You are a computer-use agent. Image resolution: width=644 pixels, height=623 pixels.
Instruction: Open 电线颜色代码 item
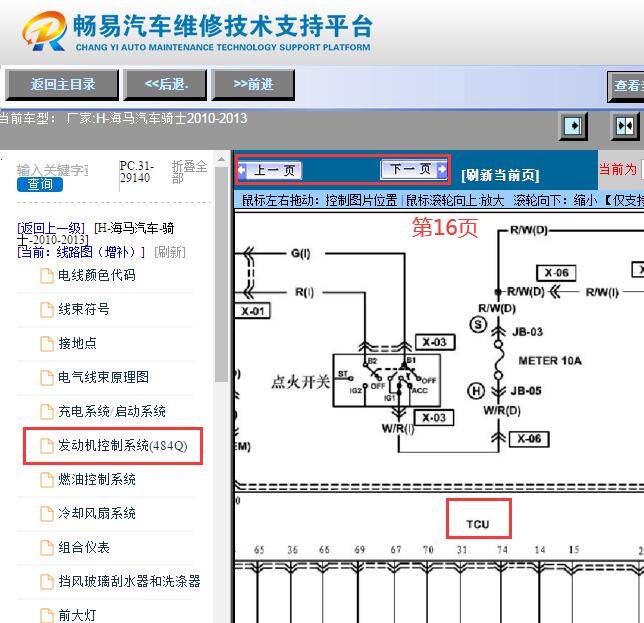tap(97, 275)
